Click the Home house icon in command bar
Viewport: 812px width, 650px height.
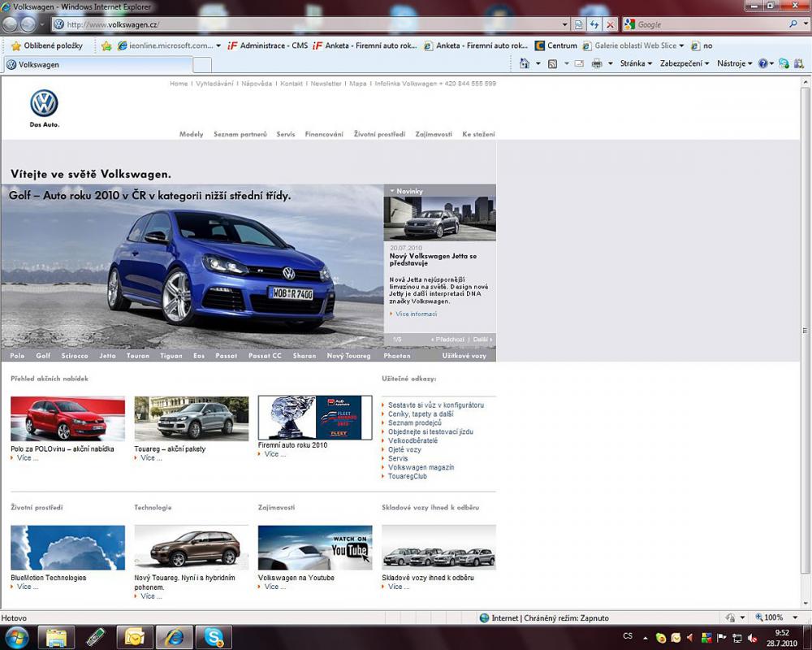[x=525, y=63]
